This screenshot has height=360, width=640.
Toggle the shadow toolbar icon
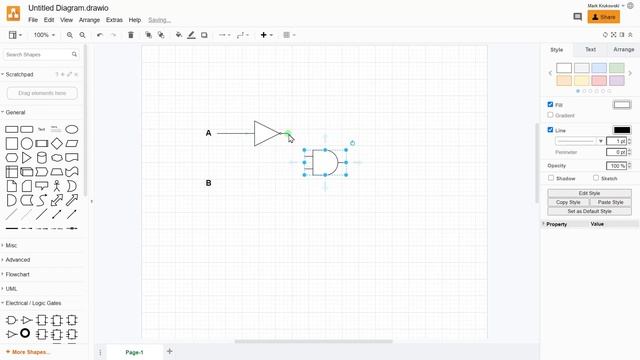(204, 35)
